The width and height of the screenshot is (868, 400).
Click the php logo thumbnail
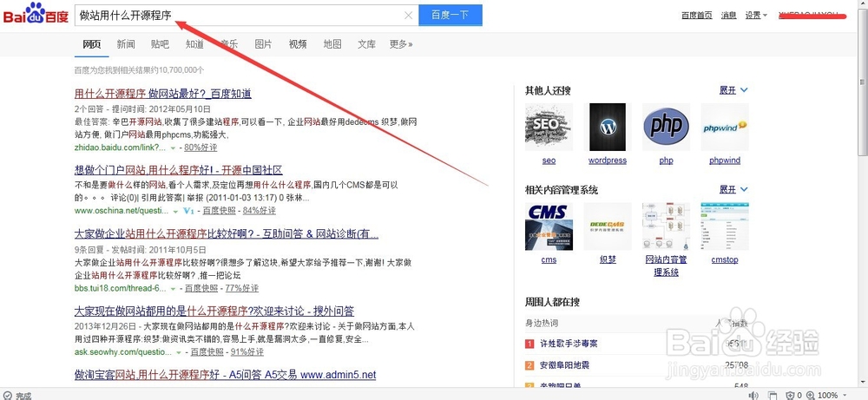coord(666,127)
